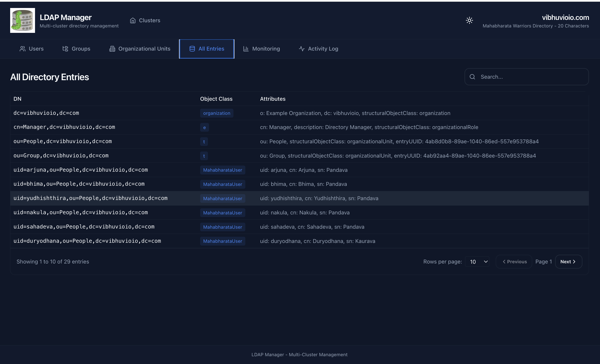Open Clusters via the home icon
The height and width of the screenshot is (364, 600).
point(133,20)
